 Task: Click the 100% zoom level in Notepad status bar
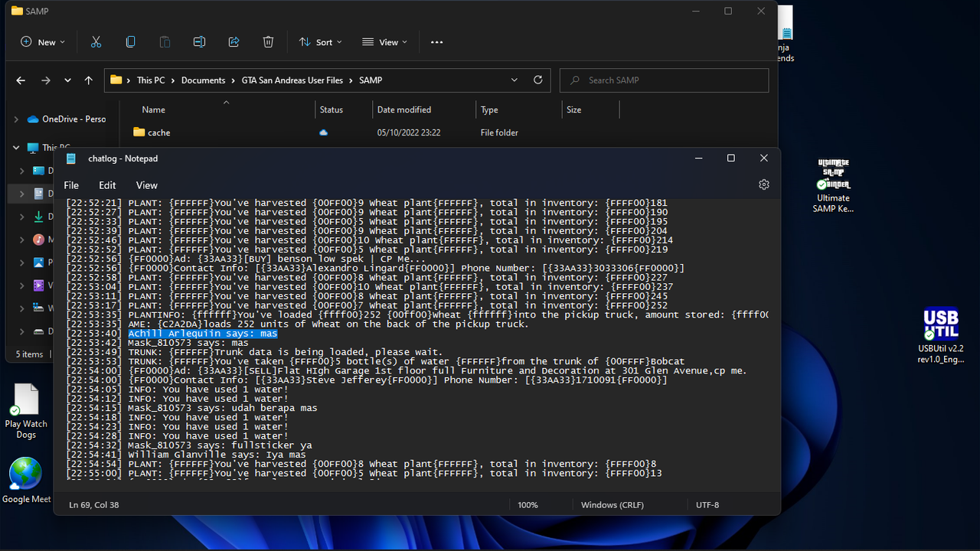tap(528, 505)
